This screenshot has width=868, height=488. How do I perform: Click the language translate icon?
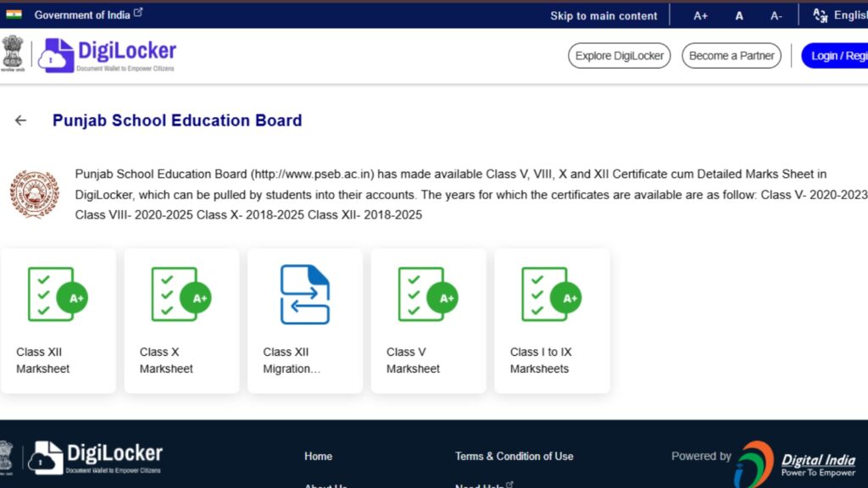pyautogui.click(x=821, y=15)
